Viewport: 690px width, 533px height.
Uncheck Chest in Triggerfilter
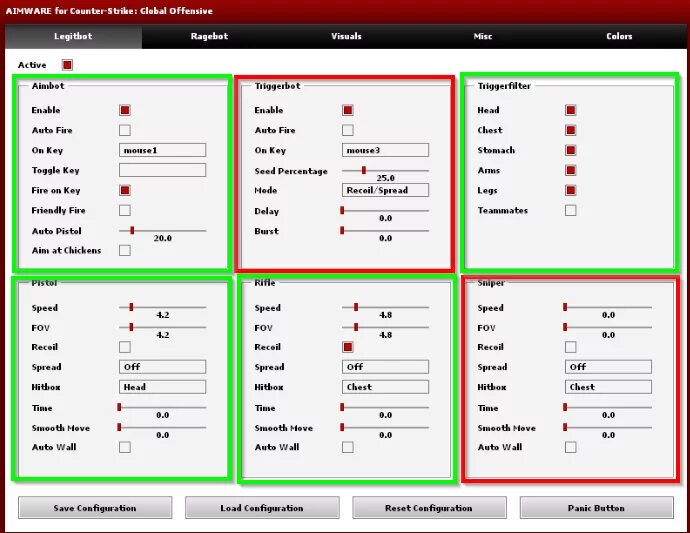point(571,130)
